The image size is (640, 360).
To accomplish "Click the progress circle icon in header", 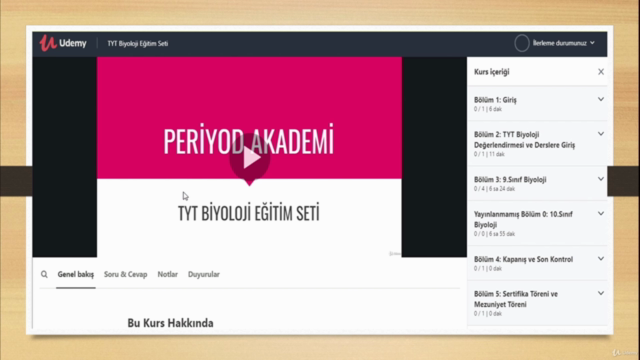I will pos(522,43).
